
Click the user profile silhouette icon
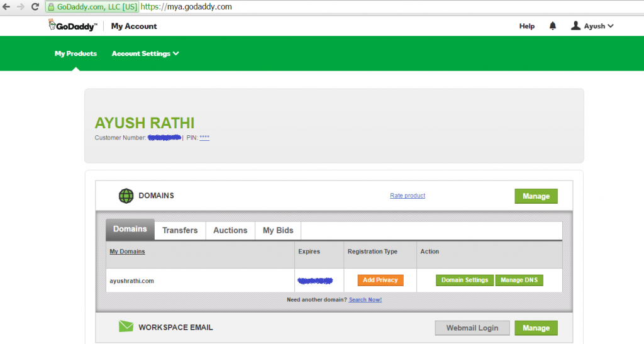click(x=575, y=26)
